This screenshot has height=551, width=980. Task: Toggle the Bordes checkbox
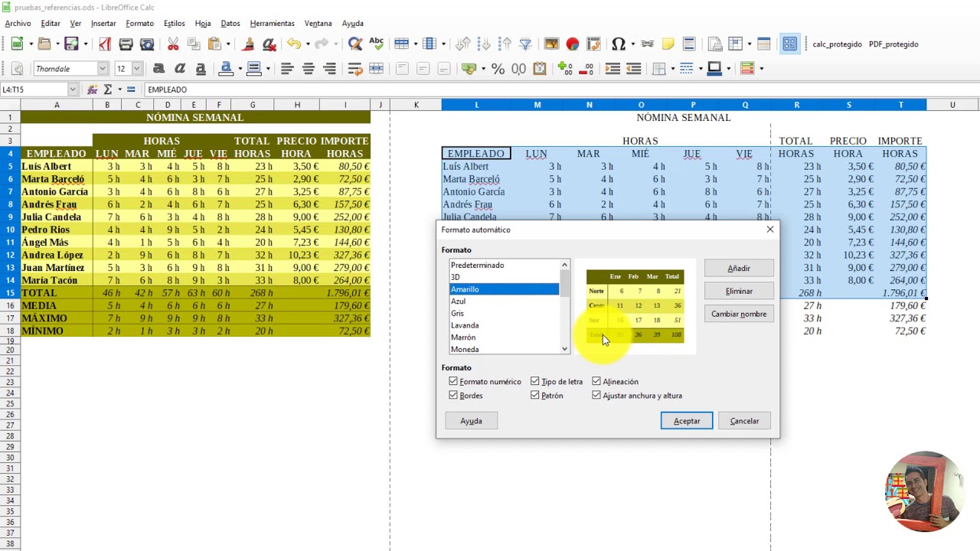coord(453,395)
